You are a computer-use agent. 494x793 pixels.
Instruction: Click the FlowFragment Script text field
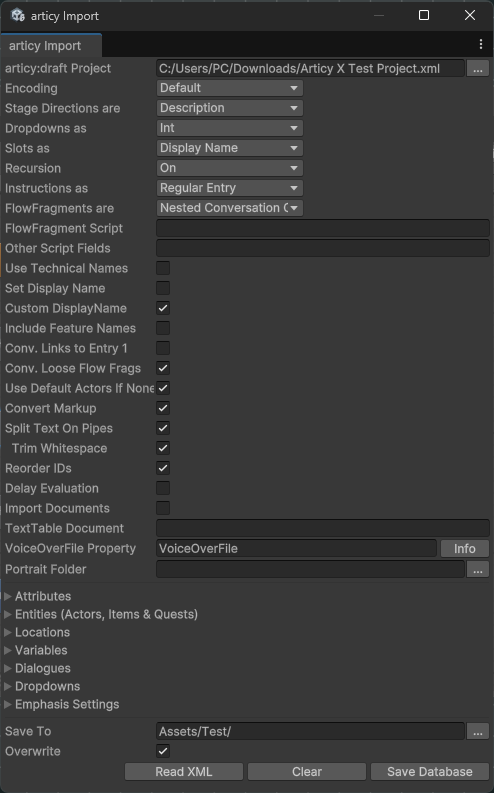(x=323, y=228)
